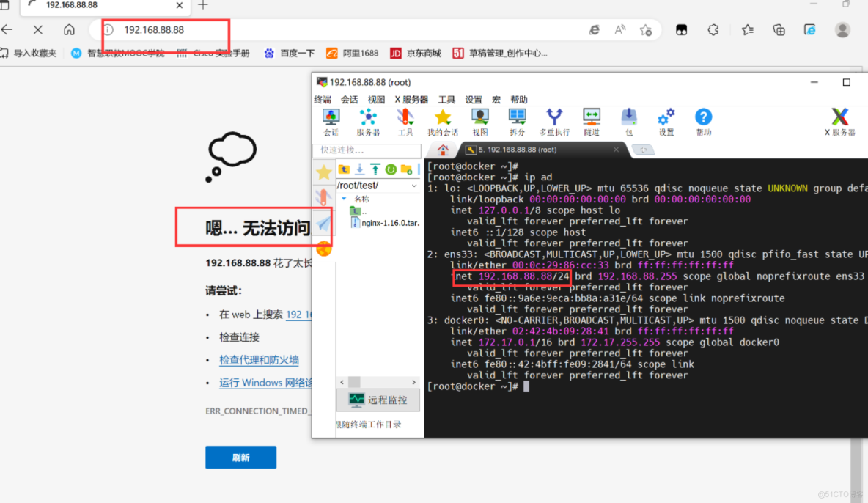Open the orange globe SFTP sidebar tab
Screen dimensions: 868x503
[324, 249]
